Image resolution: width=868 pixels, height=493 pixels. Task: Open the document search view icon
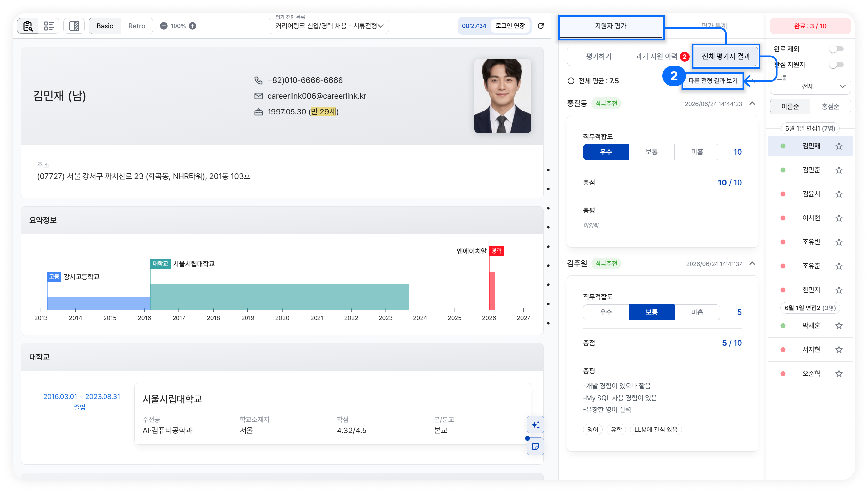pyautogui.click(x=28, y=26)
